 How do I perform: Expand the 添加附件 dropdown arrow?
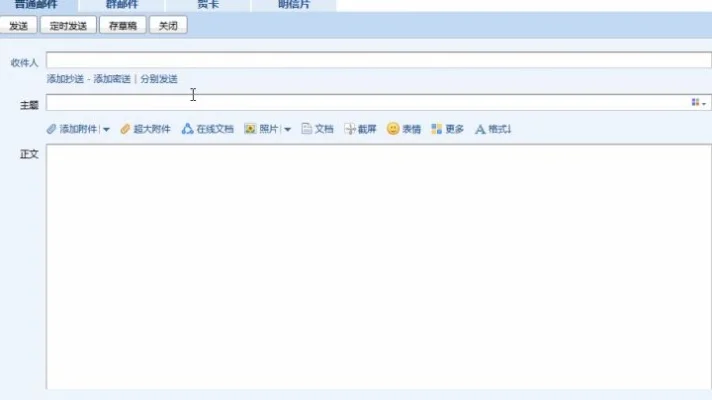tap(107, 130)
